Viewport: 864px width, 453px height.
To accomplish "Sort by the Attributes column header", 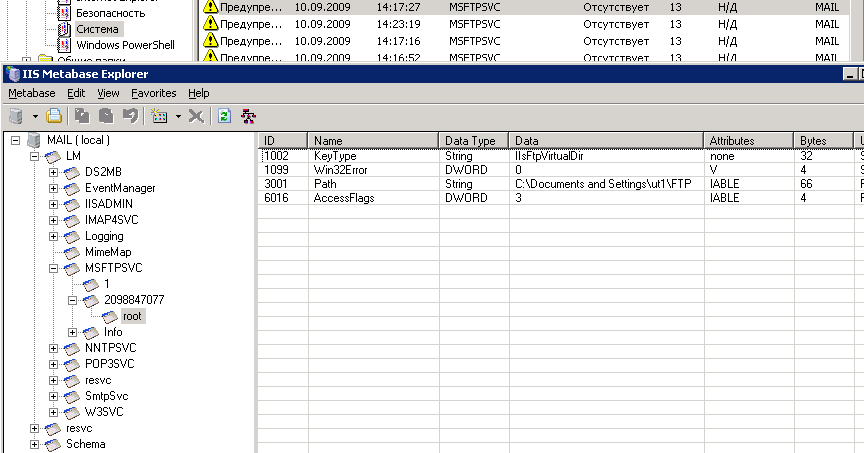I will click(x=748, y=141).
